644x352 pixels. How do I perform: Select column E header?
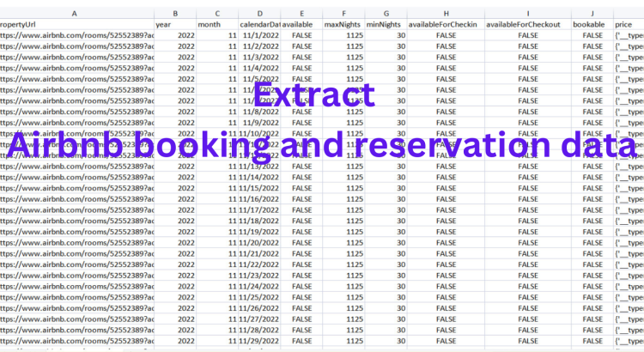302,14
